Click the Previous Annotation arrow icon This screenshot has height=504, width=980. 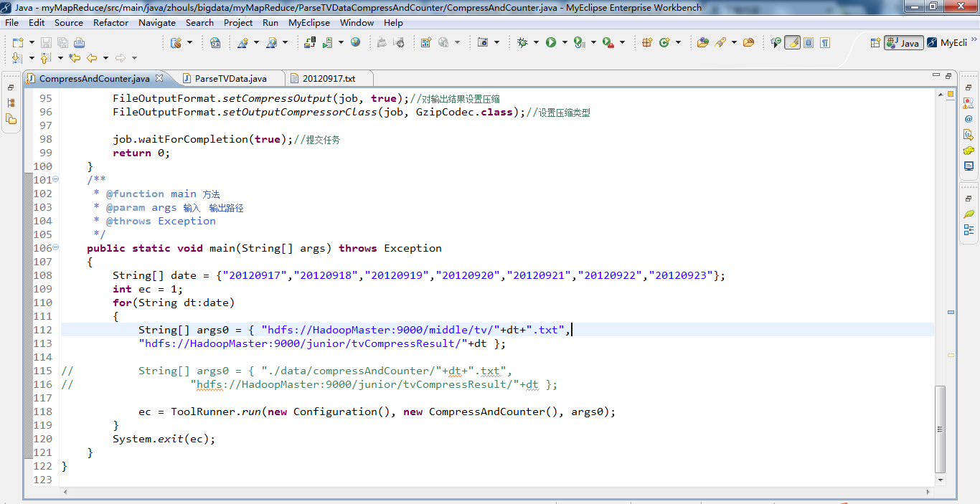click(x=46, y=58)
